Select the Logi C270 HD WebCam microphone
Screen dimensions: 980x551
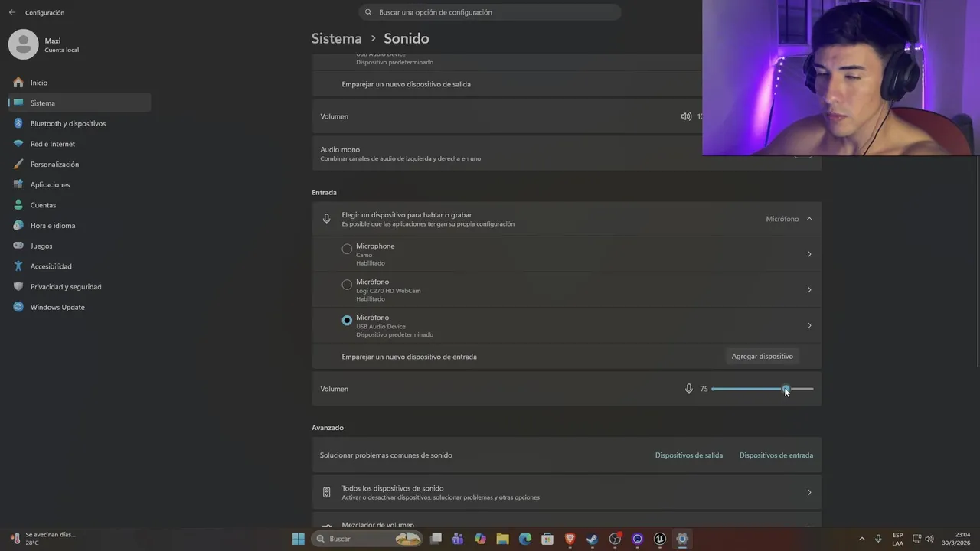pyautogui.click(x=347, y=285)
